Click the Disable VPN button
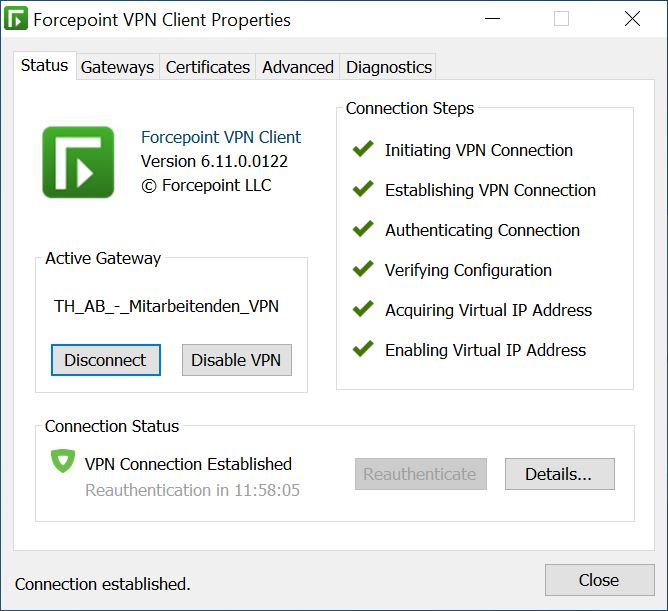This screenshot has width=668, height=611. pyautogui.click(x=237, y=360)
